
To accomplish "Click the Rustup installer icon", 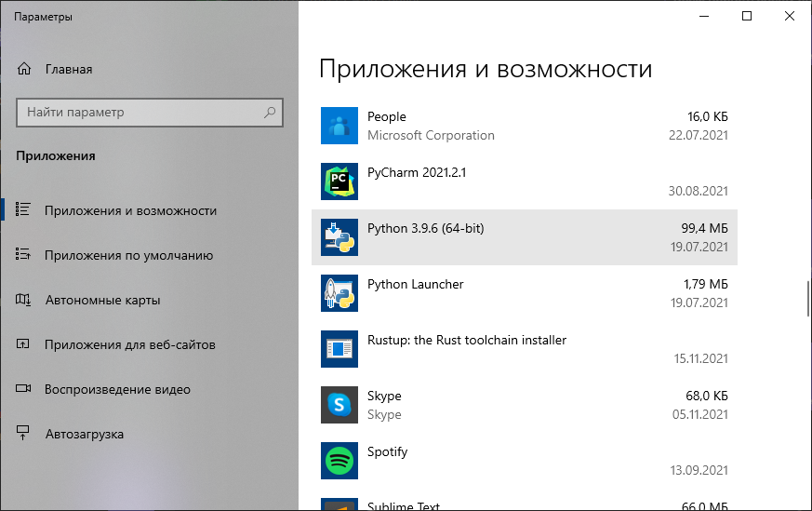I will [339, 349].
